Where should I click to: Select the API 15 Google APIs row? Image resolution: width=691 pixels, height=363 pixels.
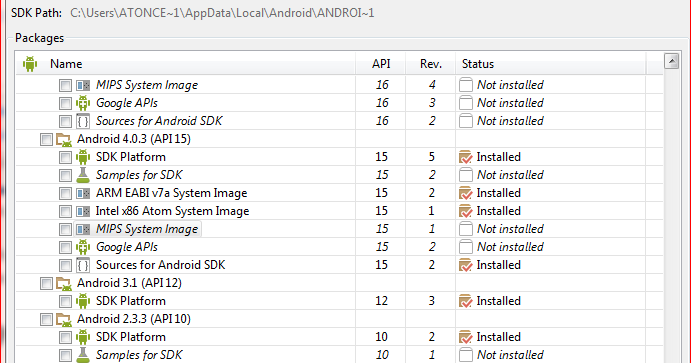tap(339, 247)
